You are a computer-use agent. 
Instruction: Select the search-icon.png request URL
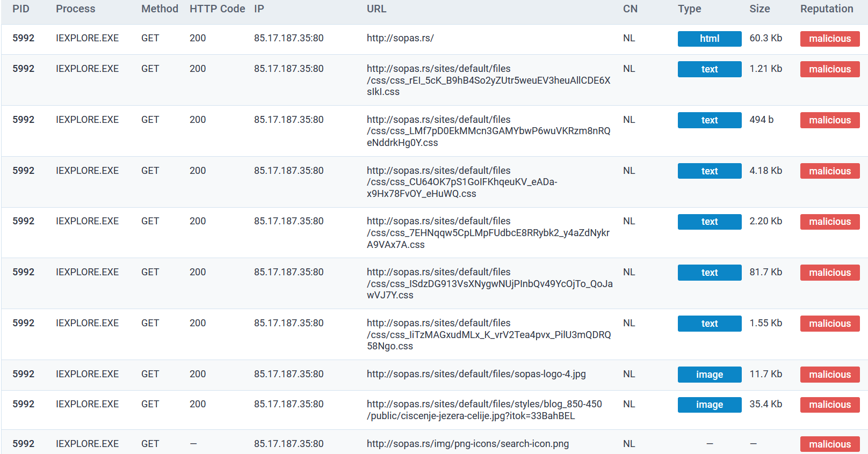pos(468,444)
